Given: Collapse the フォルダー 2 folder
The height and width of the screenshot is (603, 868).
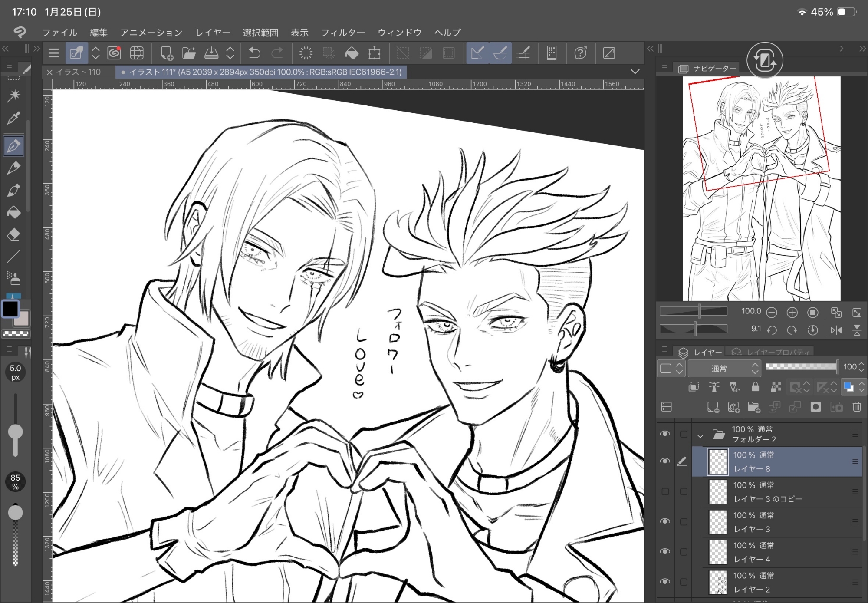Looking at the screenshot, I should pyautogui.click(x=700, y=435).
